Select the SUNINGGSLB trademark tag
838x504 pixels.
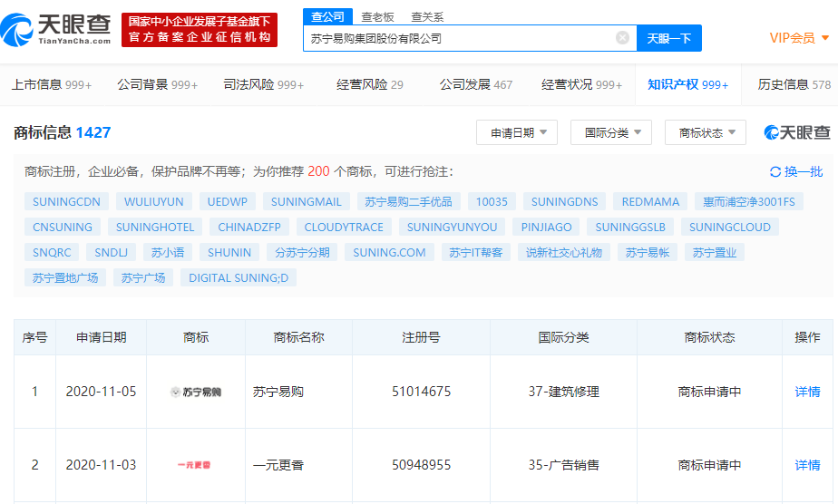click(x=630, y=227)
